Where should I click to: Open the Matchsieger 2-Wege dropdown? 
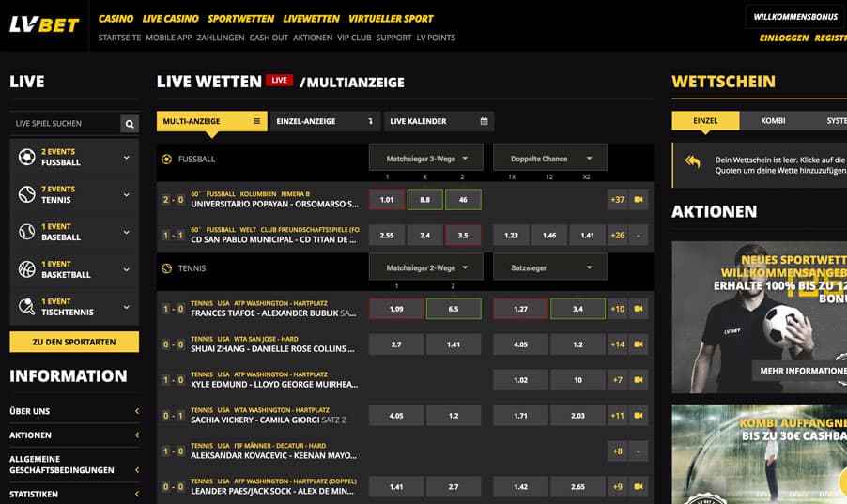click(x=426, y=267)
